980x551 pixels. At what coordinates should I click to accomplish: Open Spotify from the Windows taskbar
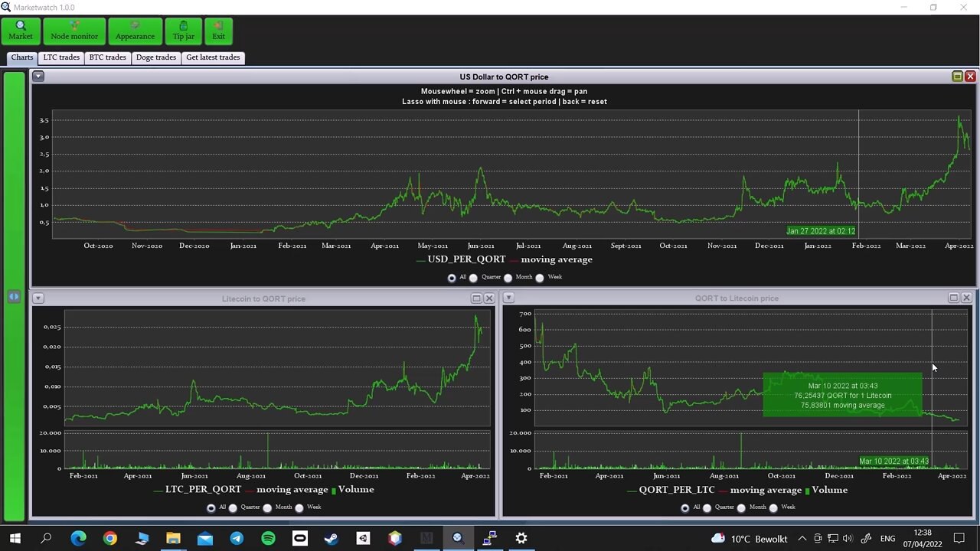(x=268, y=539)
